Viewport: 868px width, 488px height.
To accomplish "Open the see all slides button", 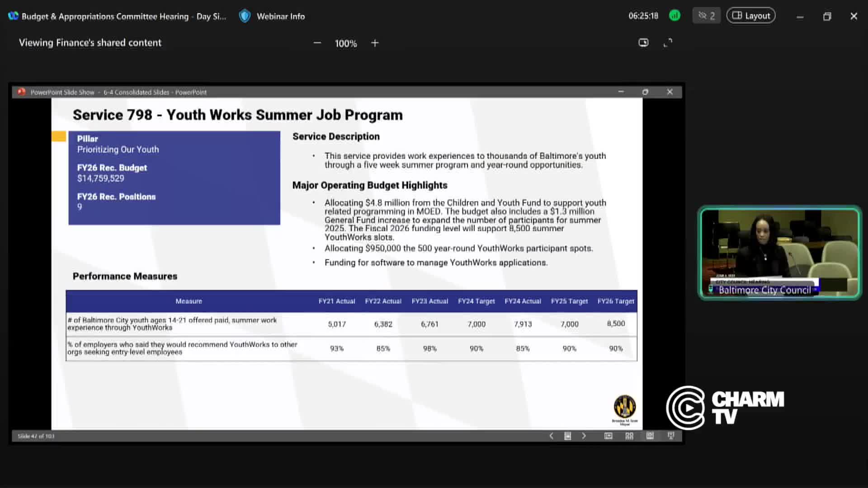I will pyautogui.click(x=567, y=436).
